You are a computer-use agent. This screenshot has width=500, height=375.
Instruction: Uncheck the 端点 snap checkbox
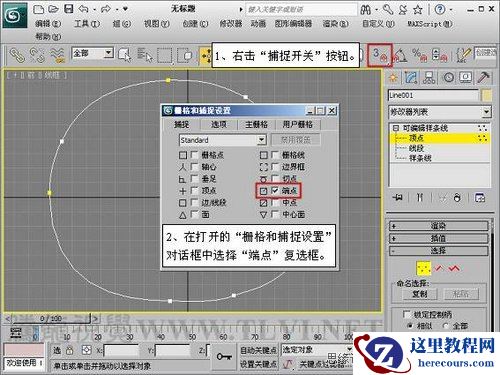275,191
